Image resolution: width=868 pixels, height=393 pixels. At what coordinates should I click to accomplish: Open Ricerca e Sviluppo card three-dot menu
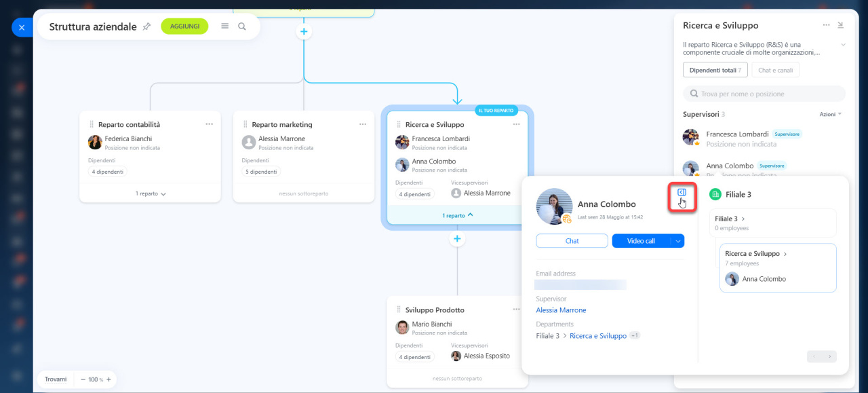(517, 124)
